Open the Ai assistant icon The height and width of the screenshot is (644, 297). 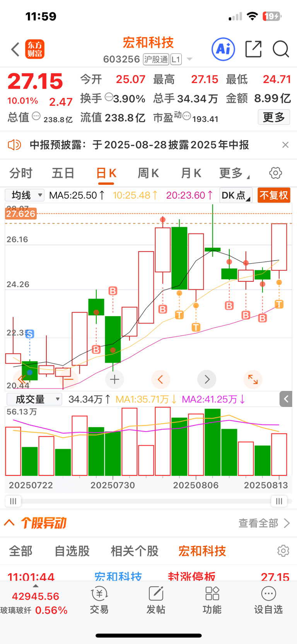pos(223,49)
